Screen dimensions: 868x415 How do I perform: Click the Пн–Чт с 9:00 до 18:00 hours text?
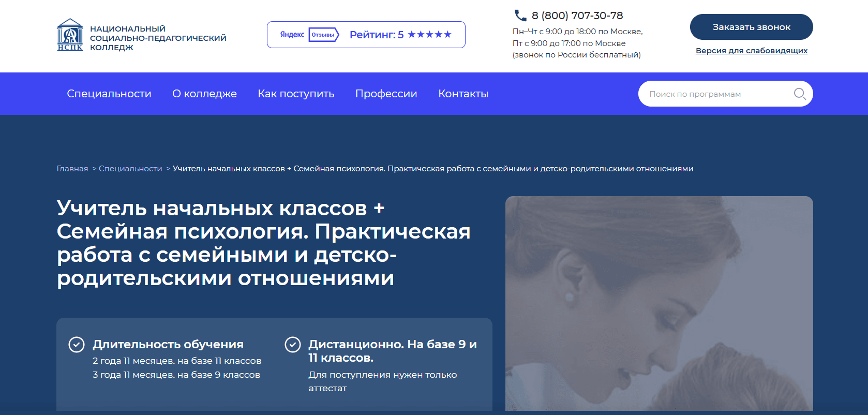[577, 32]
